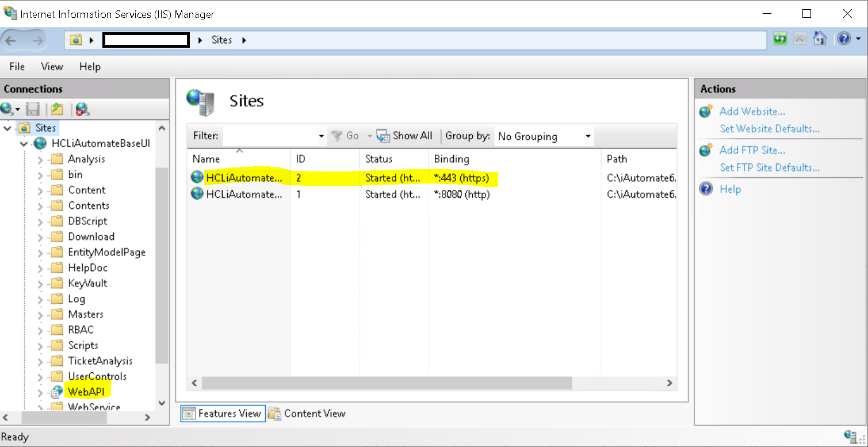Open the Filter box dropdown arrow

pyautogui.click(x=321, y=136)
